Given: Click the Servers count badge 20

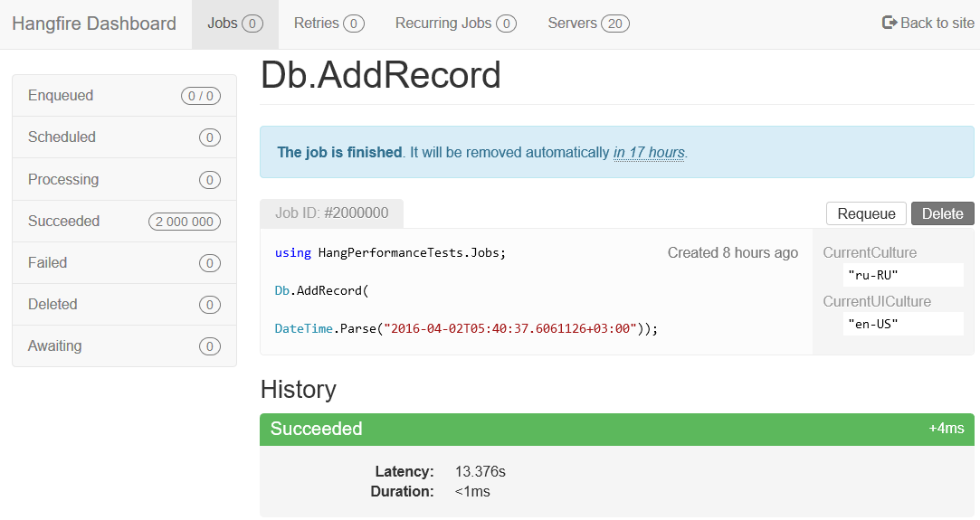Looking at the screenshot, I should [x=614, y=24].
